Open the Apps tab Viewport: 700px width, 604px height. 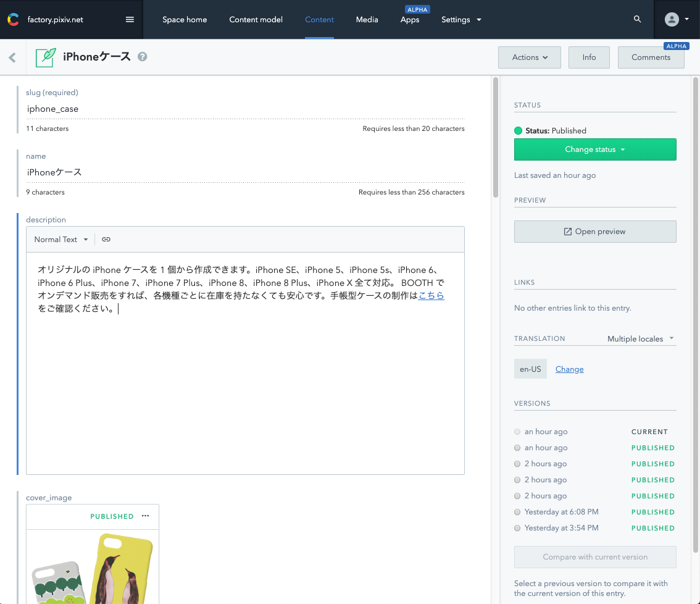pyautogui.click(x=410, y=20)
